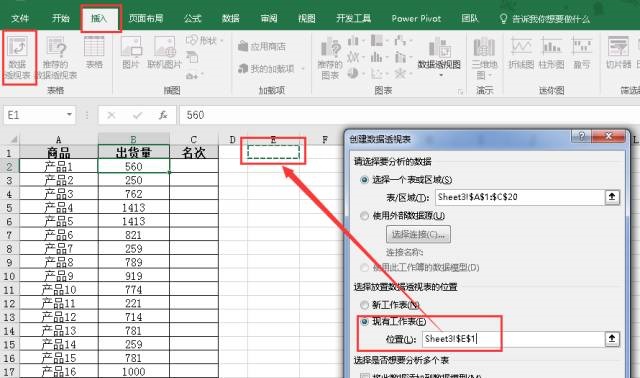Select column B header
640x378 pixels.
pyautogui.click(x=133, y=139)
